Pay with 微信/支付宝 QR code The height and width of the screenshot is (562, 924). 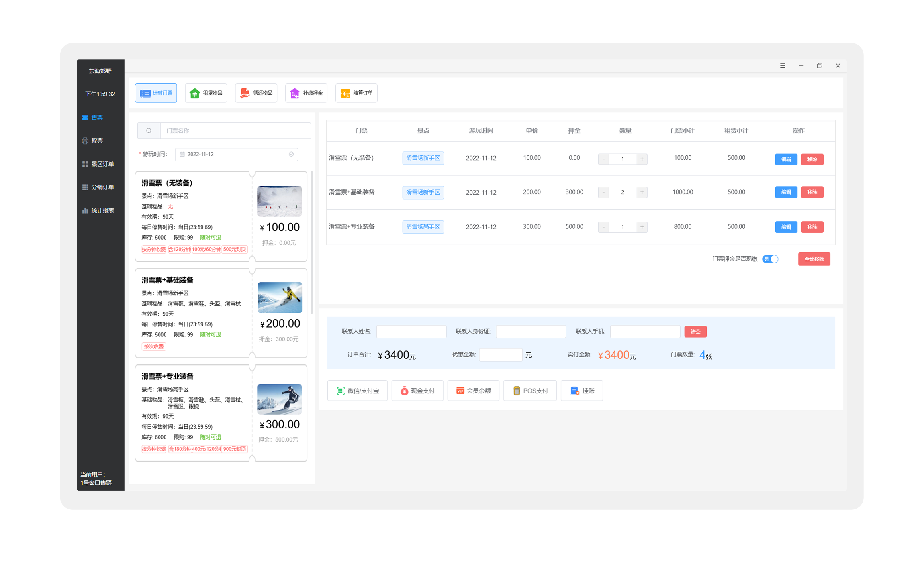tap(358, 391)
